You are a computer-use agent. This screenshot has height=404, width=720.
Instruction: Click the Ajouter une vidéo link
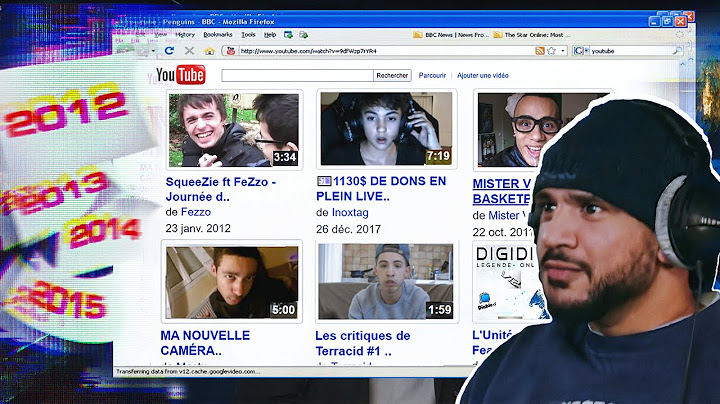(483, 75)
